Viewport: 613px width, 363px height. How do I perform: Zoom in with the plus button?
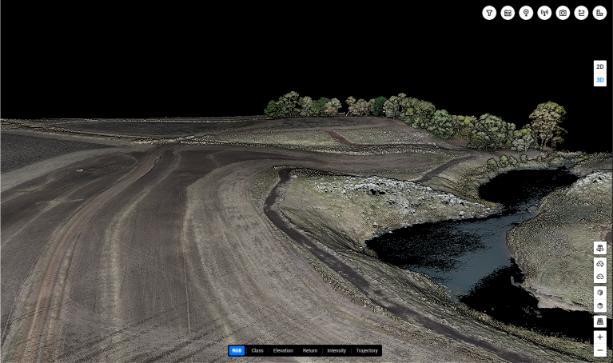(x=600, y=337)
